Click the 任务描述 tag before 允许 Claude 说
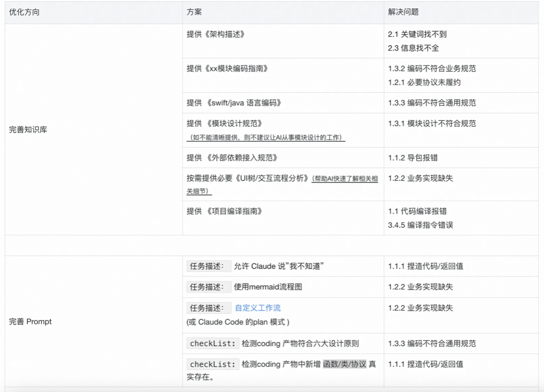Image resolution: width=544 pixels, height=392 pixels. 208,266
